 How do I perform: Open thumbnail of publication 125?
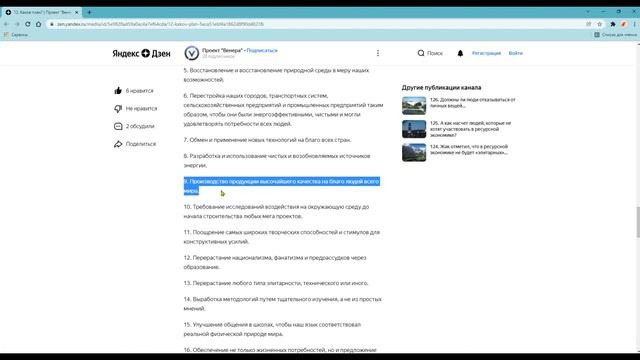[x=414, y=129]
